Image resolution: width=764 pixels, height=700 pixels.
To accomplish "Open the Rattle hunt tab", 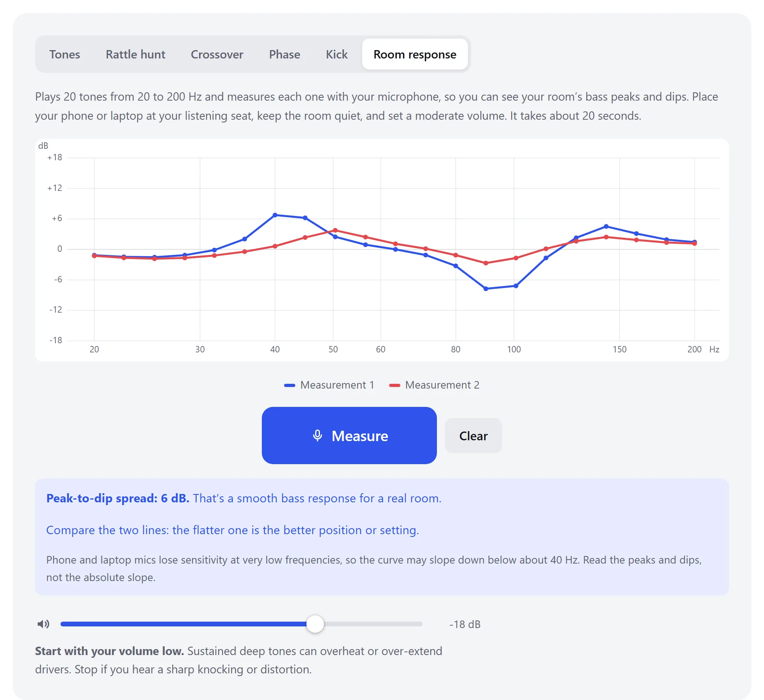I will [135, 54].
